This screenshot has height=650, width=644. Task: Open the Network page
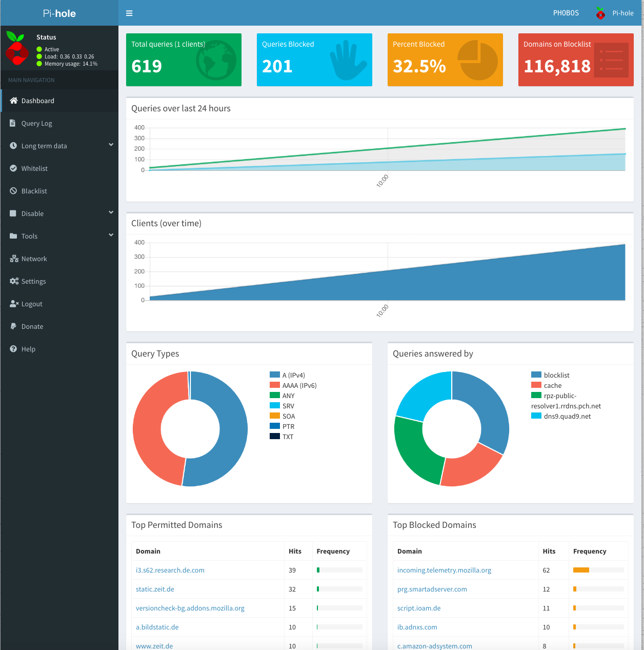59,259
